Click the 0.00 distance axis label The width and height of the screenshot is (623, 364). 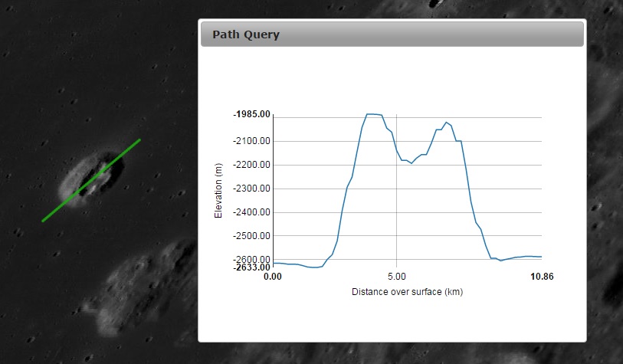point(273,277)
